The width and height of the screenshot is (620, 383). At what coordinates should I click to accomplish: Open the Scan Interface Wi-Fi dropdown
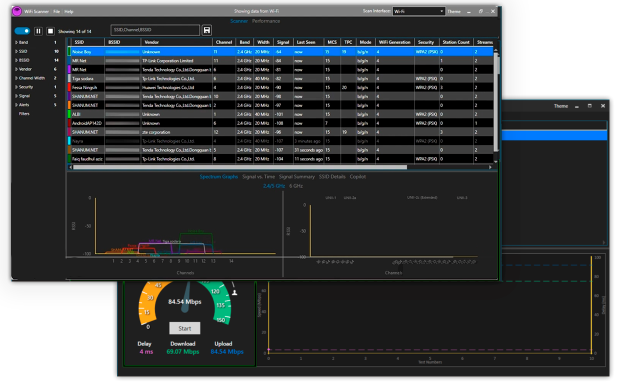[x=418, y=11]
